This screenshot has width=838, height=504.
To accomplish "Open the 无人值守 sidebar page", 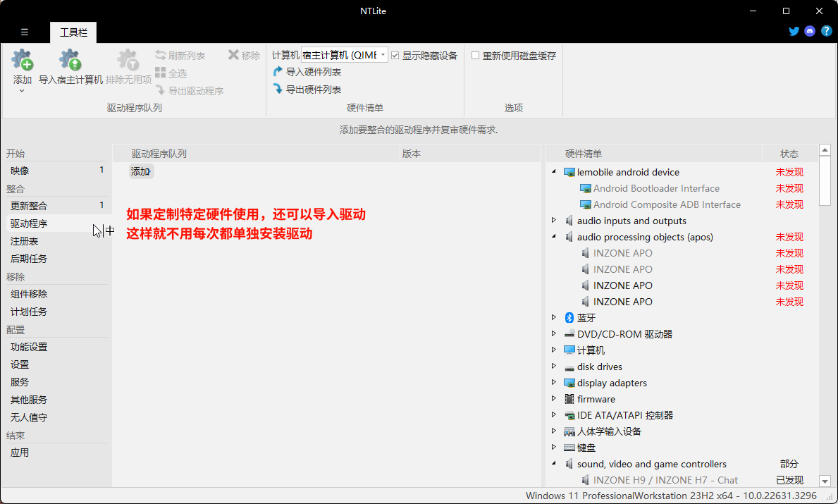I will [x=56, y=417].
